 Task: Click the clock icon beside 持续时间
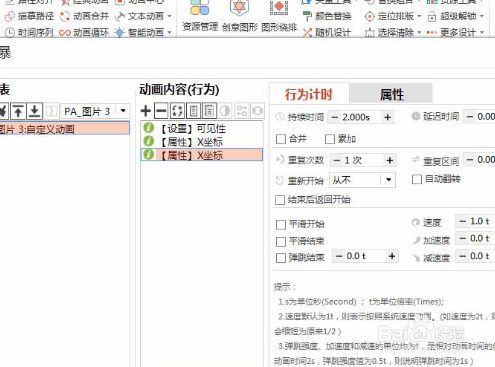coord(280,117)
